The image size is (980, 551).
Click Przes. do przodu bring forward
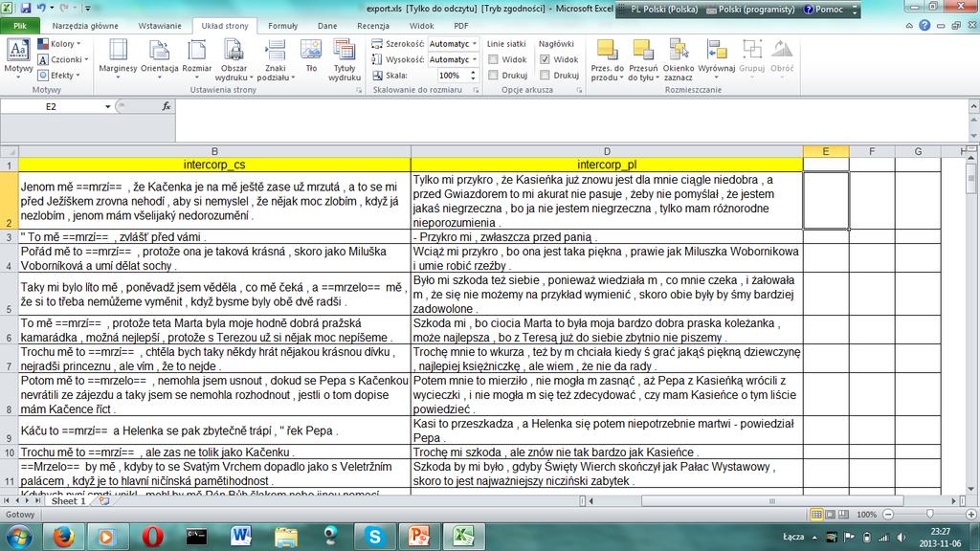[608, 59]
